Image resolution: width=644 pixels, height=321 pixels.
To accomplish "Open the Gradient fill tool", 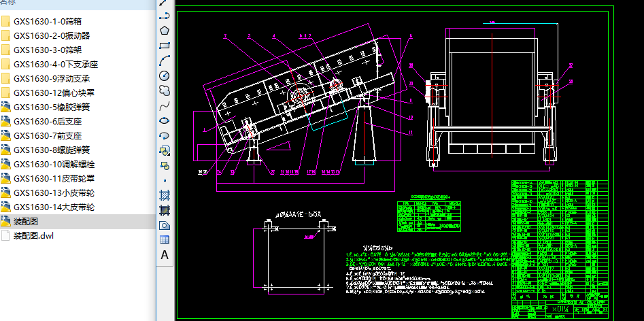I will [165, 210].
